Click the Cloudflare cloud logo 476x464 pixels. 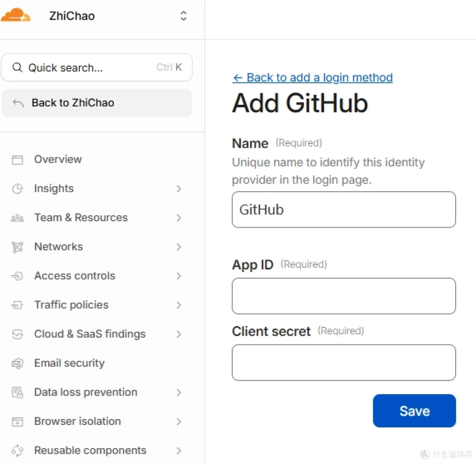16,15
